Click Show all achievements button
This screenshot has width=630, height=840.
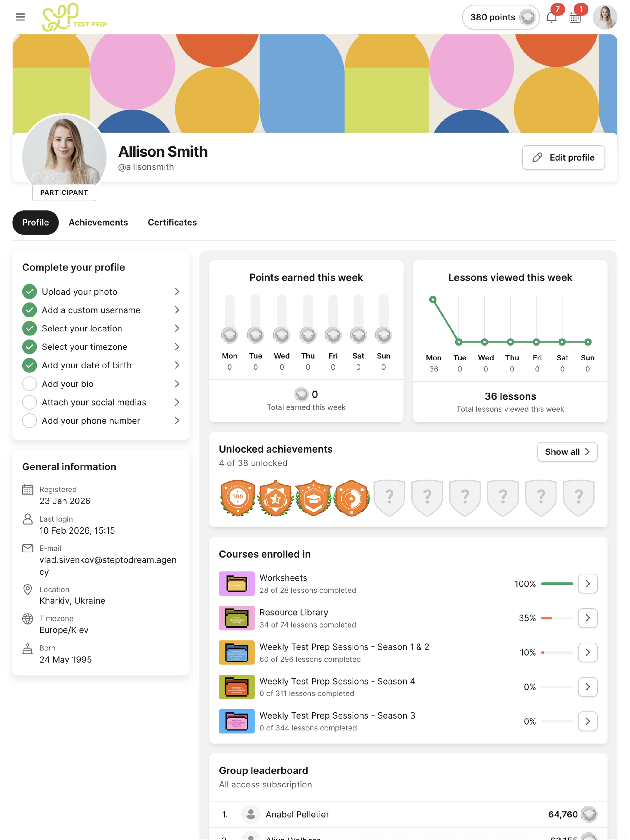567,452
